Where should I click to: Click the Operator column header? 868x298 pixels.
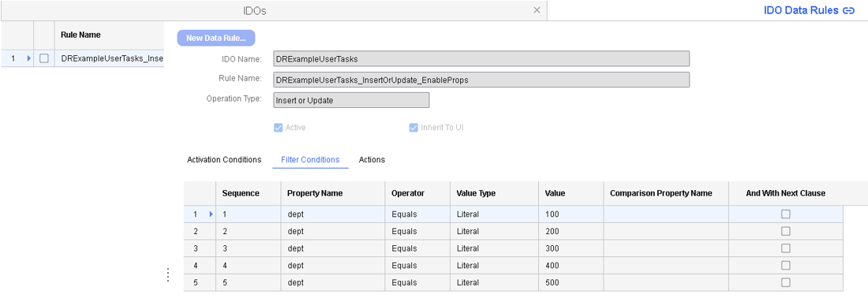click(x=417, y=193)
